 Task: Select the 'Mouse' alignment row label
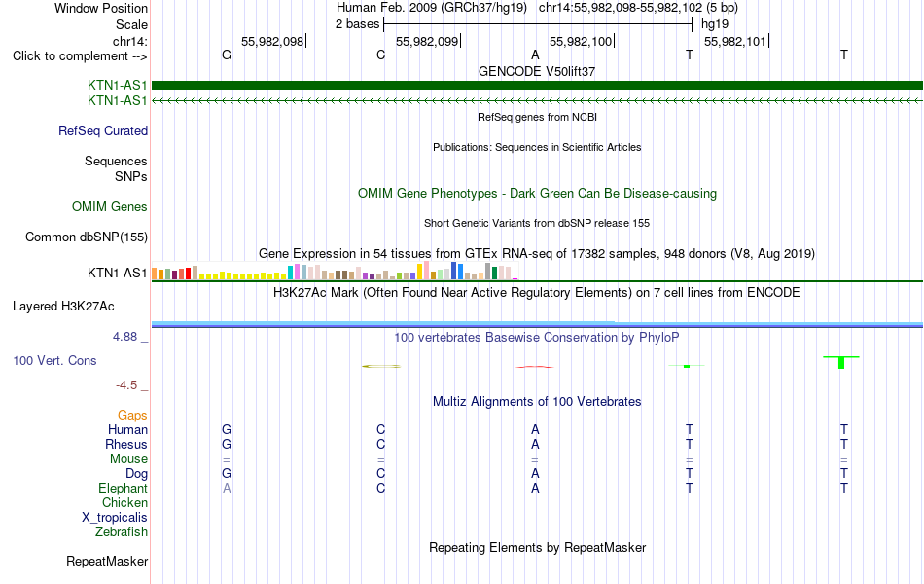(129, 459)
